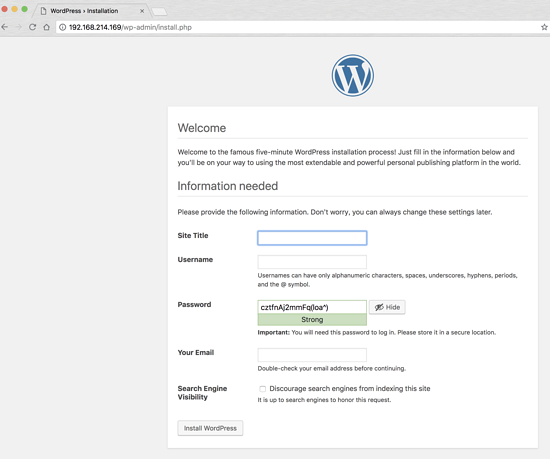Screen dimensions: 550x459
Task: Click 'Discourage search engines from indexing' label text
Action: pos(350,389)
